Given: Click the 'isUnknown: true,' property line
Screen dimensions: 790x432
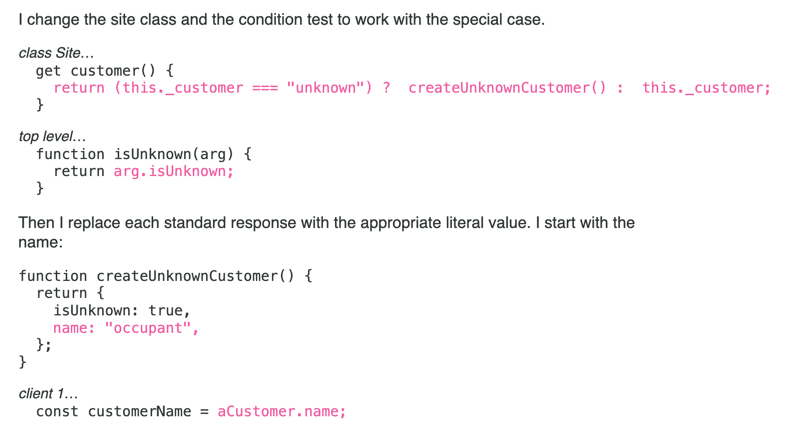Looking at the screenshot, I should pos(121,310).
